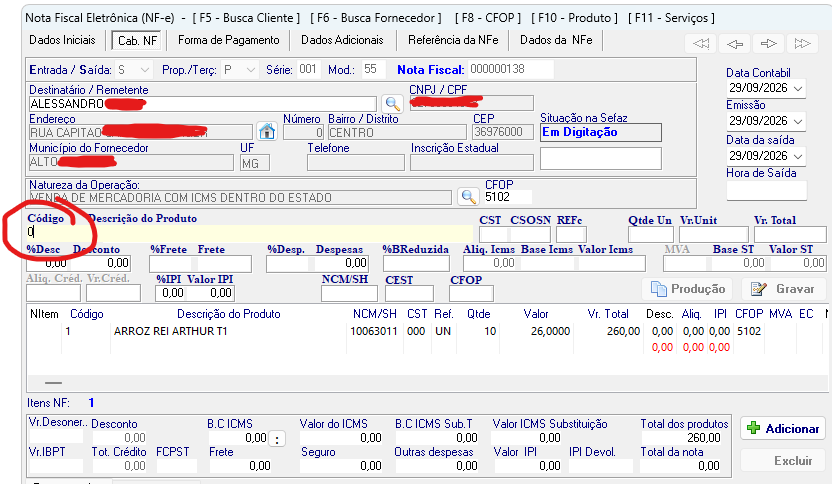Viewport: 832px width, 484px height.
Task: Click the Situação na Sefaz Em Digitação box
Action: [601, 132]
